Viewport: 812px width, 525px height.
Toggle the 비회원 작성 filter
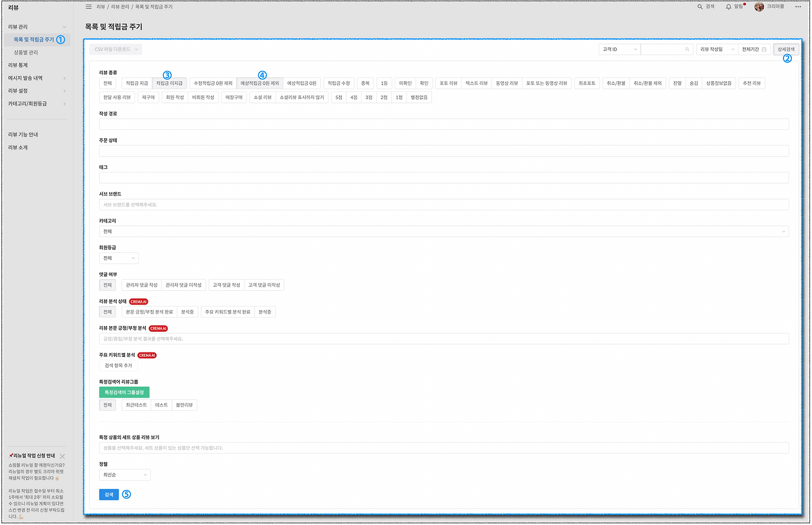[203, 98]
